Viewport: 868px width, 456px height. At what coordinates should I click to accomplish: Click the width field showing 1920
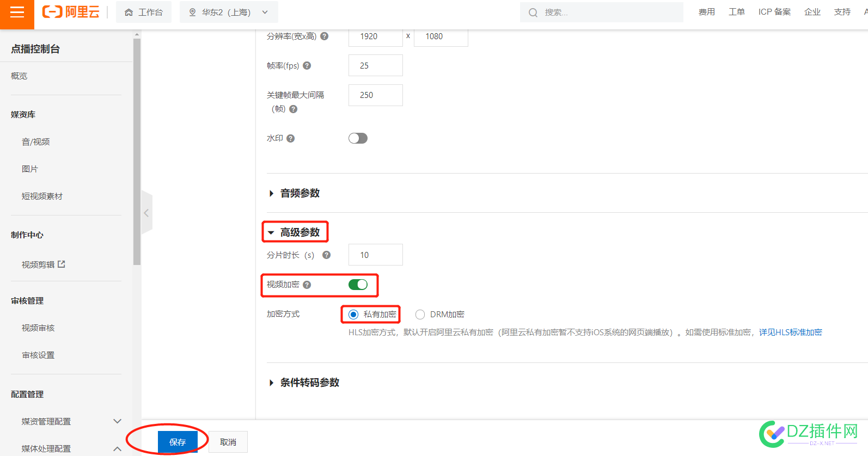click(376, 36)
